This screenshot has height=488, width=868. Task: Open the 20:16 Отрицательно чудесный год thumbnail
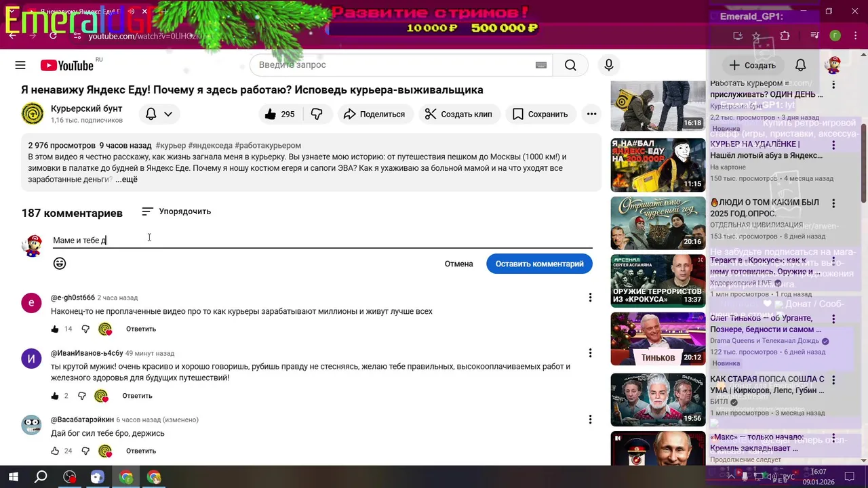point(658,223)
